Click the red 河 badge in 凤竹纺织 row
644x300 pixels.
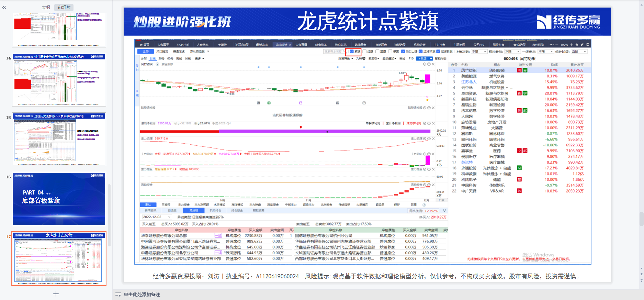pos(519,70)
